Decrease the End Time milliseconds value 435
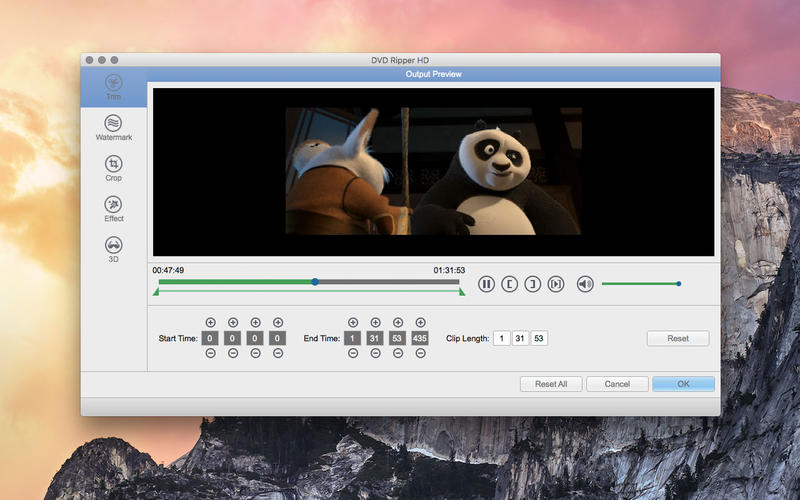The image size is (800, 500). pyautogui.click(x=420, y=354)
